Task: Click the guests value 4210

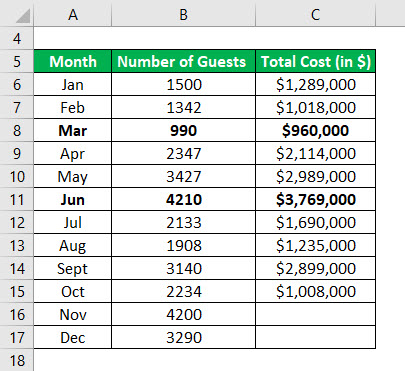Action: tap(183, 199)
